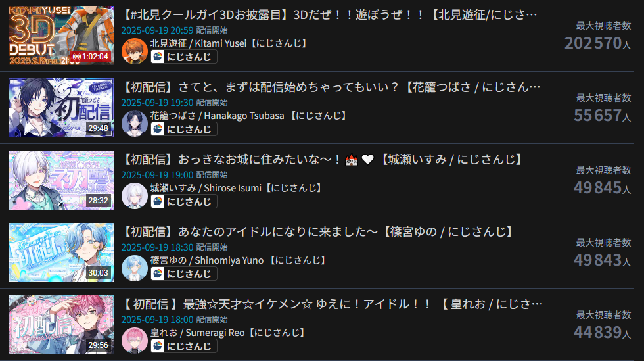Open Shirose Isumi's round channel avatar

click(134, 196)
